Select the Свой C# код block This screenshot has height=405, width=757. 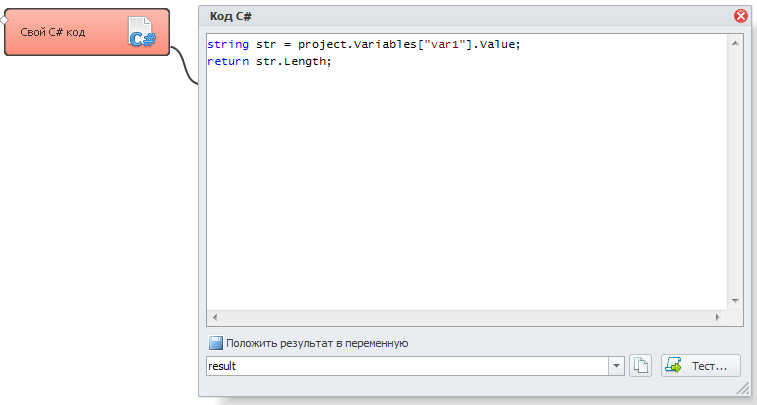(87, 32)
